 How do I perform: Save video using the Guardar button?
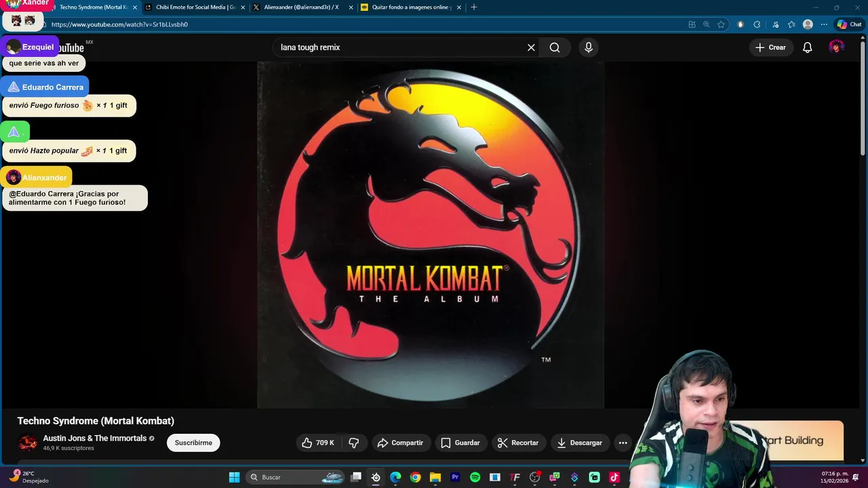click(460, 443)
